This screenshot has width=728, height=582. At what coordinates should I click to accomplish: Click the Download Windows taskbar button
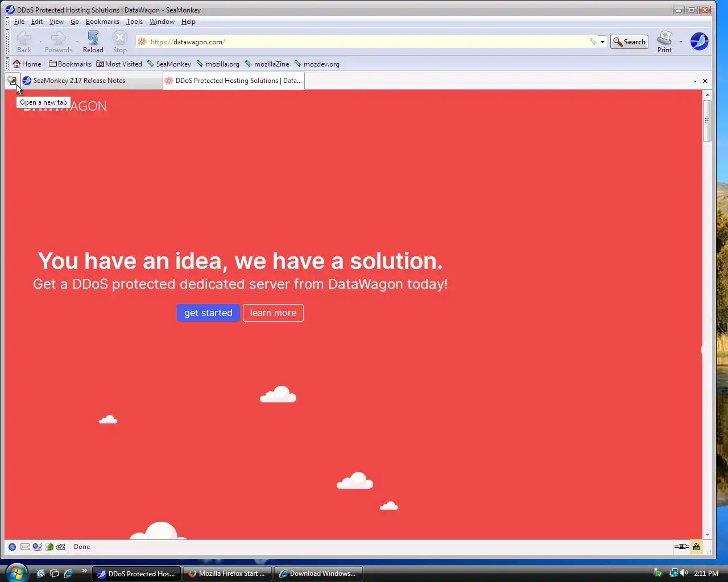pos(318,573)
